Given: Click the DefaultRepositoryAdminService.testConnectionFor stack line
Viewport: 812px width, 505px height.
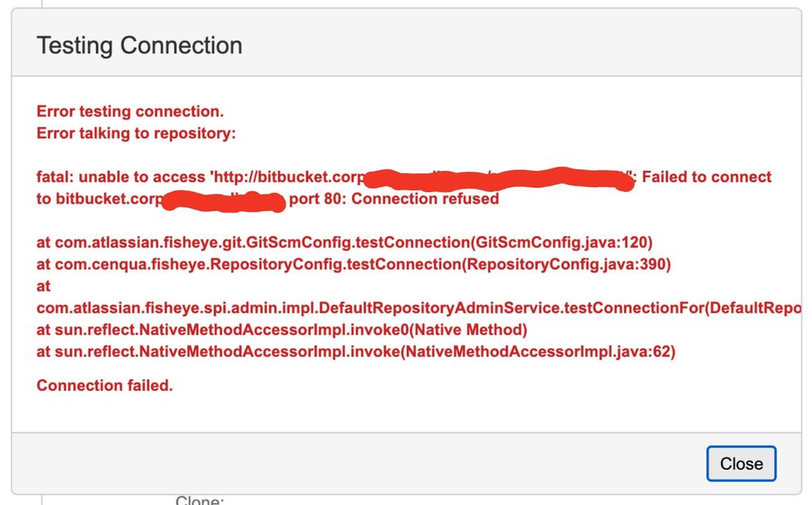Looking at the screenshot, I should (418, 308).
